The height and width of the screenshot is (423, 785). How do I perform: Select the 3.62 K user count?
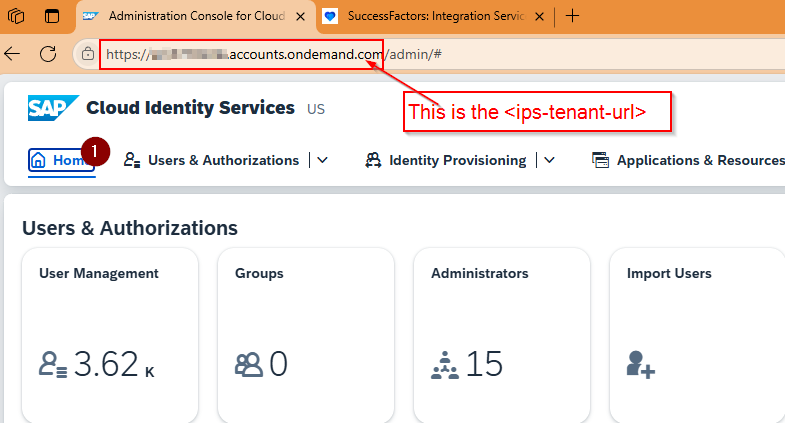(x=114, y=364)
